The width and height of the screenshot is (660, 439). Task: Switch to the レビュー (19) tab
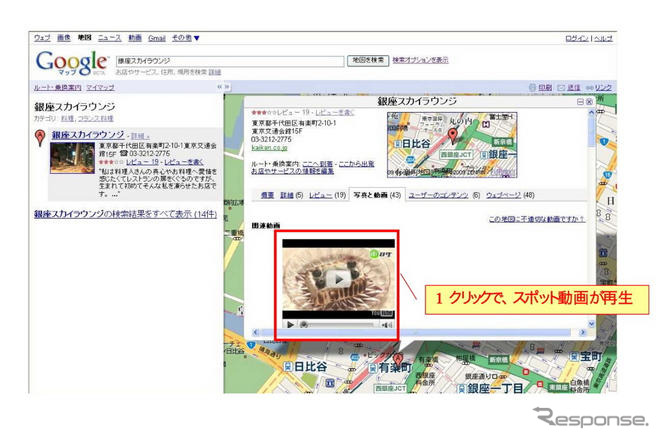(x=327, y=195)
